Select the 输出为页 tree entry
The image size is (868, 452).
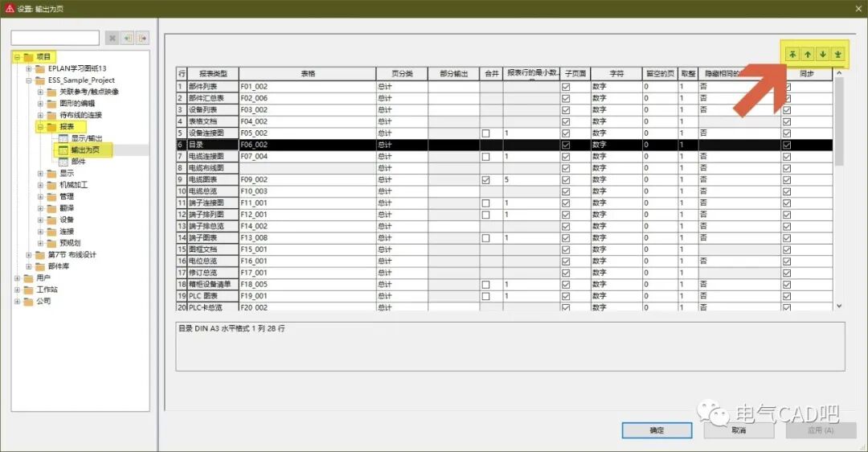point(85,150)
